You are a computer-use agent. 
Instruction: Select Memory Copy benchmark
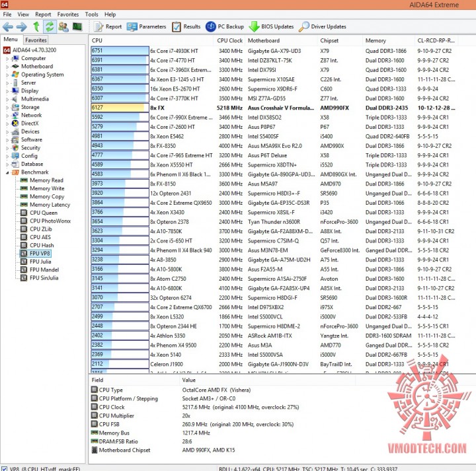pos(47,197)
